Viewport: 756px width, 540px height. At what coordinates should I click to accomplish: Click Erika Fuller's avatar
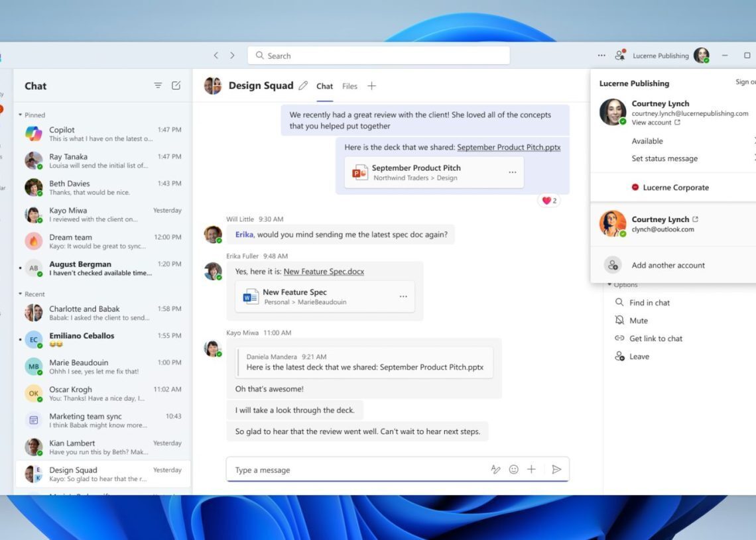click(213, 271)
